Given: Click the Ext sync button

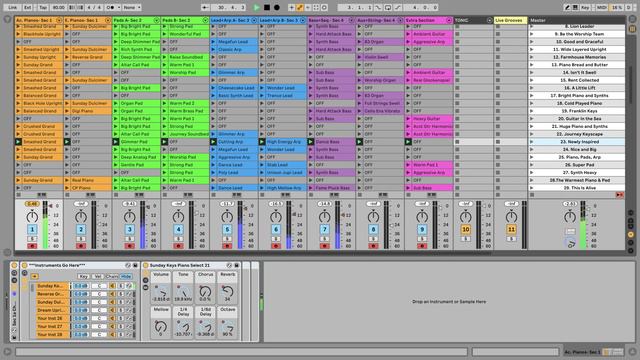Looking at the screenshot, I should 27,7.
